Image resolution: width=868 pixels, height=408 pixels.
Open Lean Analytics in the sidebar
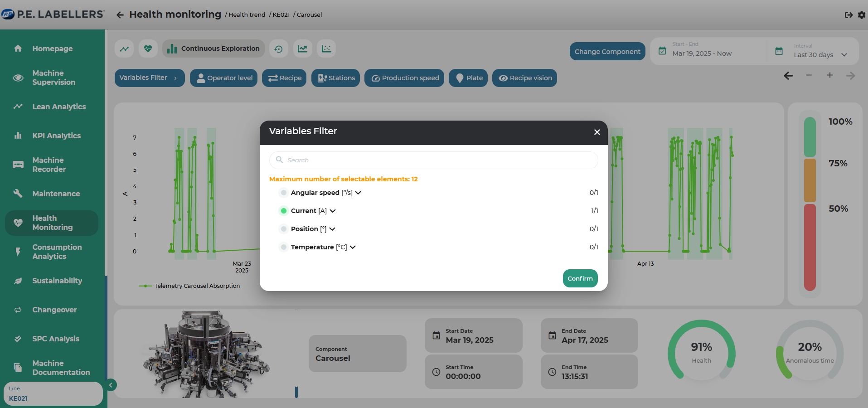[x=59, y=107]
